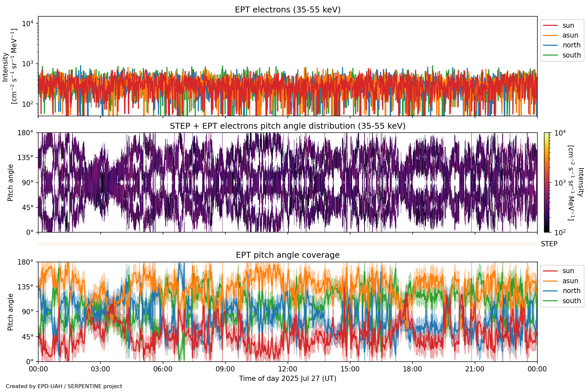
Task: Click the 06:00 tick label on the time axis
Action: point(163,369)
